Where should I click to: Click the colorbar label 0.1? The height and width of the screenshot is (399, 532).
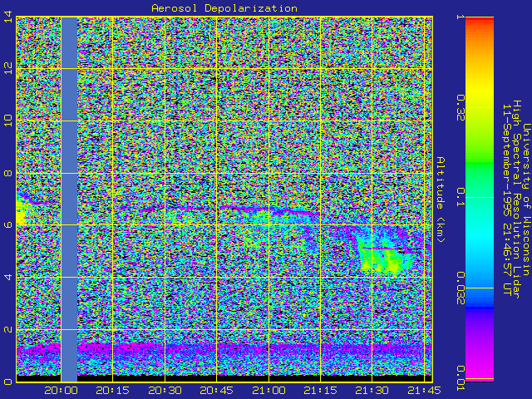tap(461, 197)
